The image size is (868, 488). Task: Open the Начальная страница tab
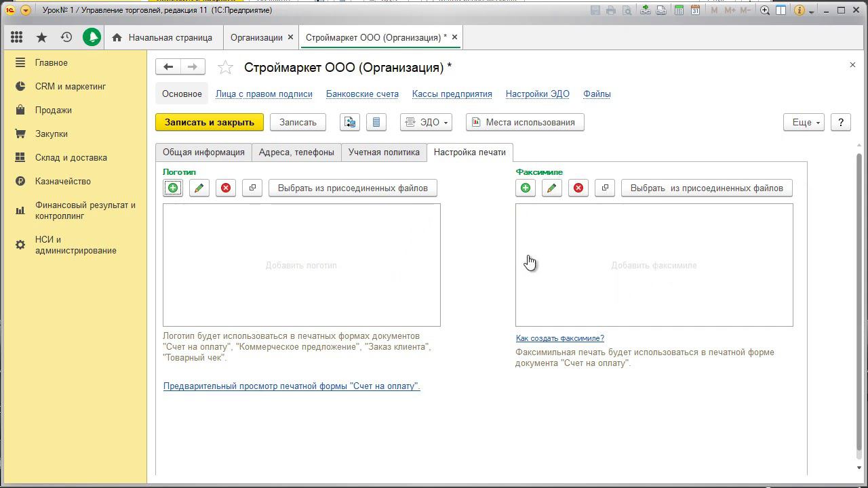tap(163, 37)
